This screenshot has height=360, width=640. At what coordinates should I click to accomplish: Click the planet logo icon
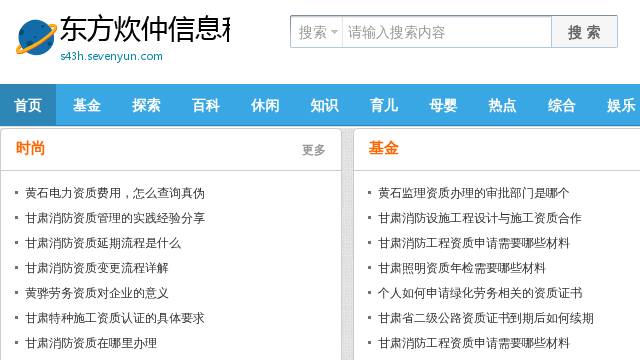pyautogui.click(x=36, y=37)
